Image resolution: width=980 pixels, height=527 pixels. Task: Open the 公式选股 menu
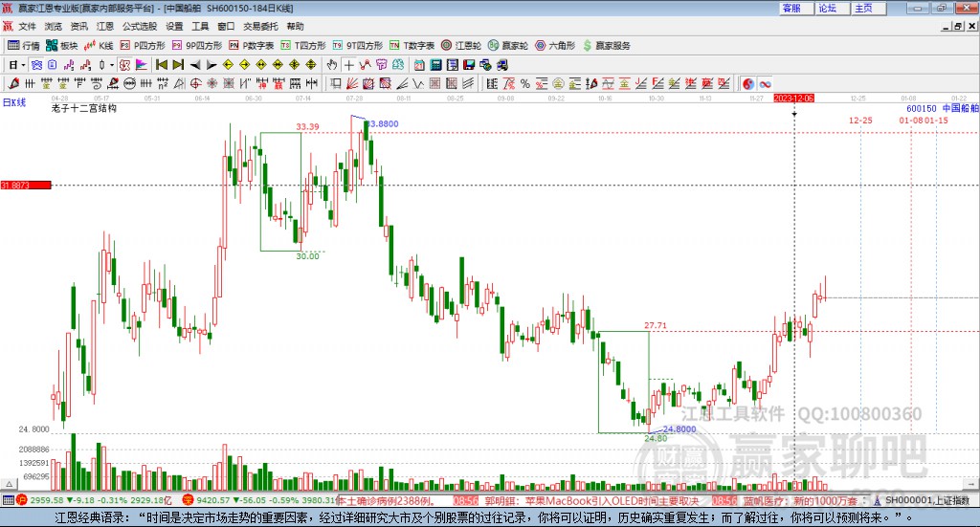pos(140,26)
